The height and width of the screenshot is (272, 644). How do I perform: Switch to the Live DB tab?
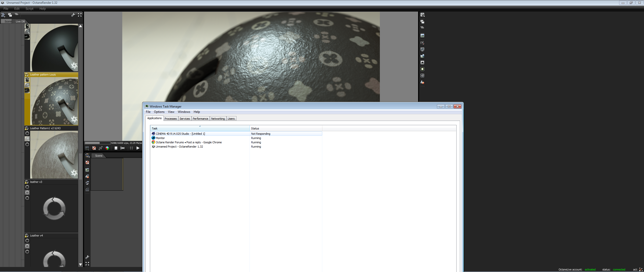(x=20, y=21)
